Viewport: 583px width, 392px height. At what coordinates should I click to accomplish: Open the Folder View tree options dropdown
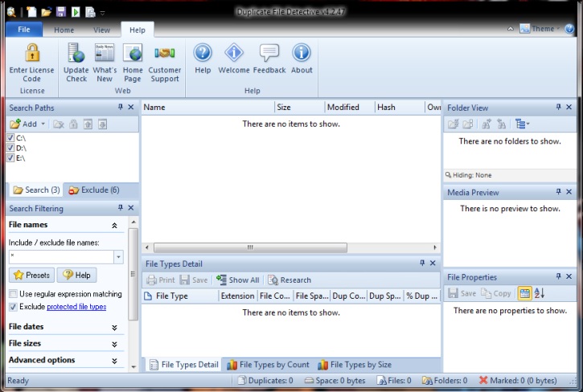click(523, 124)
